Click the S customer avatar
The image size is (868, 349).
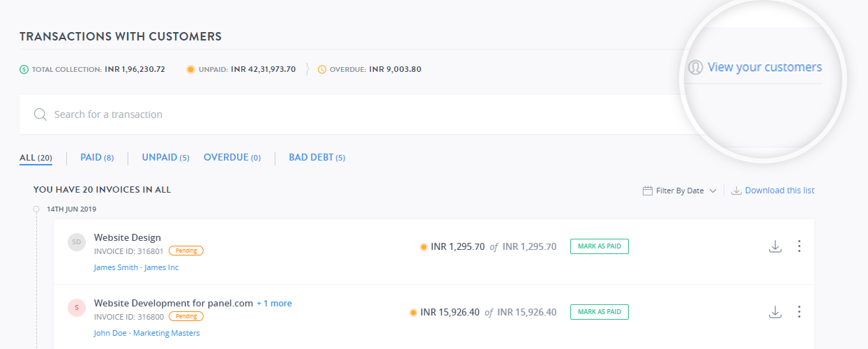tap(76, 307)
